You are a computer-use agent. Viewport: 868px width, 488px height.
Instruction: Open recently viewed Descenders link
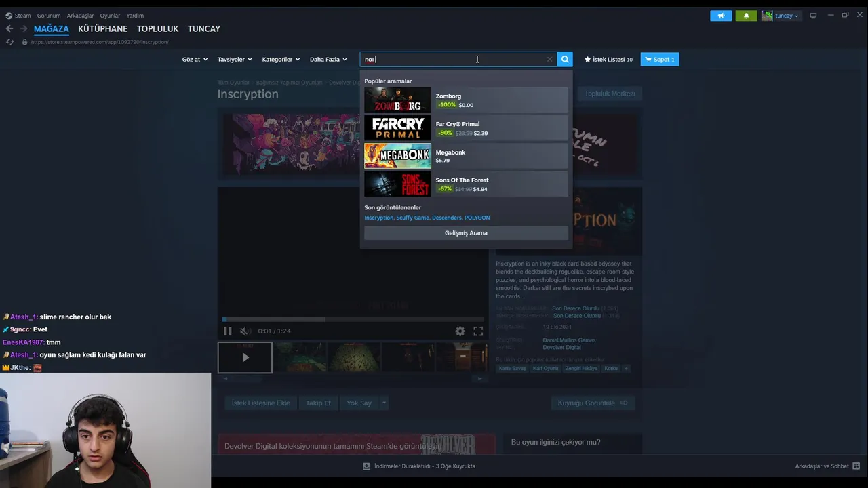click(x=446, y=218)
